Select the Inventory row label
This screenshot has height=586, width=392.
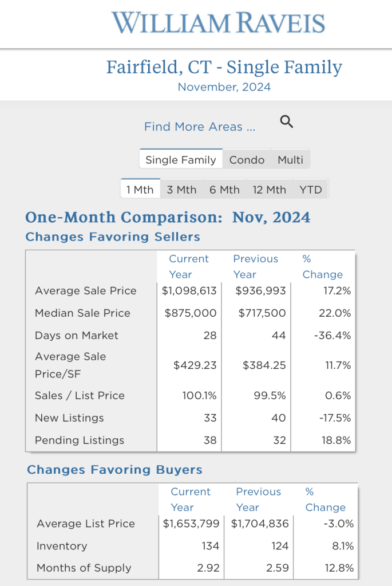click(62, 546)
